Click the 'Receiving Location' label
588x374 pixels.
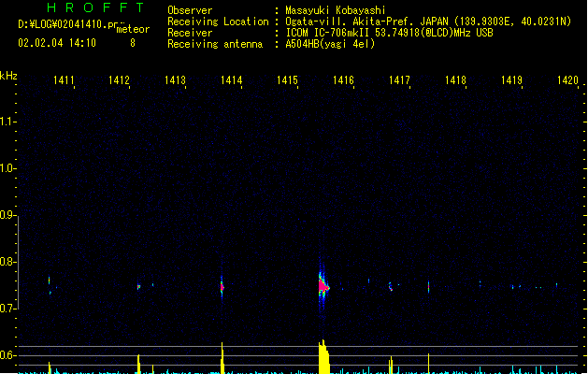click(x=218, y=22)
